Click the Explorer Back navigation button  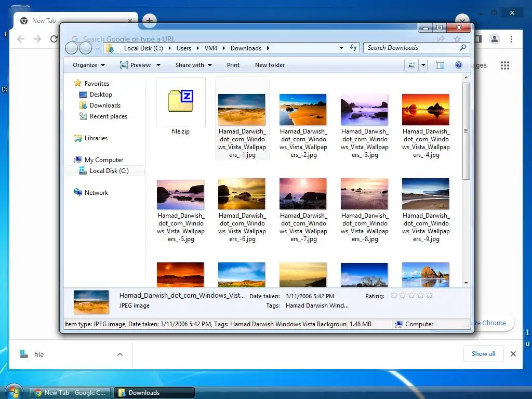point(72,48)
